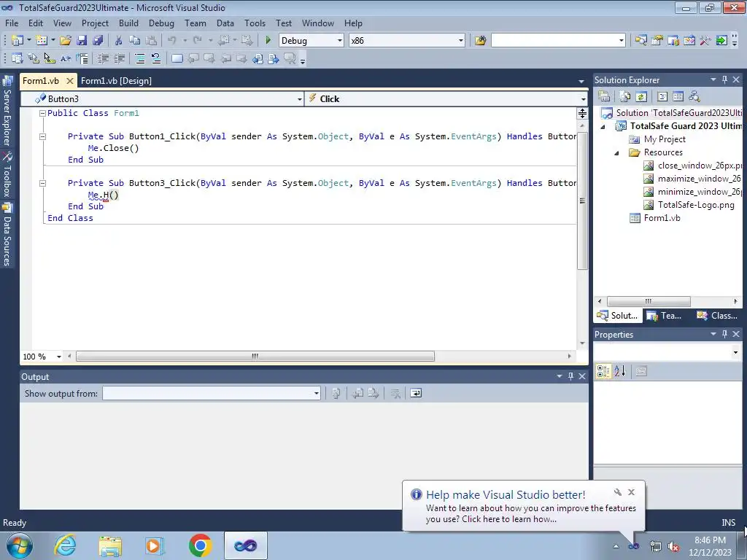
Task: Open Solution Explorer from the main toolbar
Action: pyautogui.click(x=640, y=41)
